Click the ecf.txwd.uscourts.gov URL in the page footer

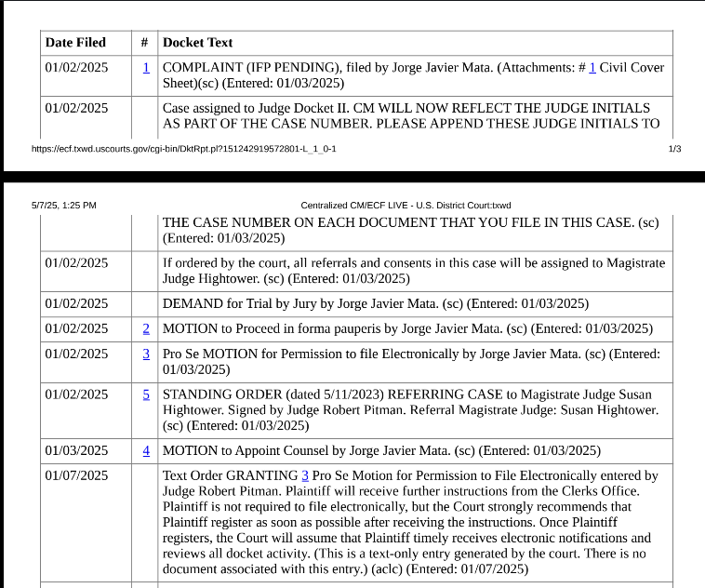[x=183, y=149]
